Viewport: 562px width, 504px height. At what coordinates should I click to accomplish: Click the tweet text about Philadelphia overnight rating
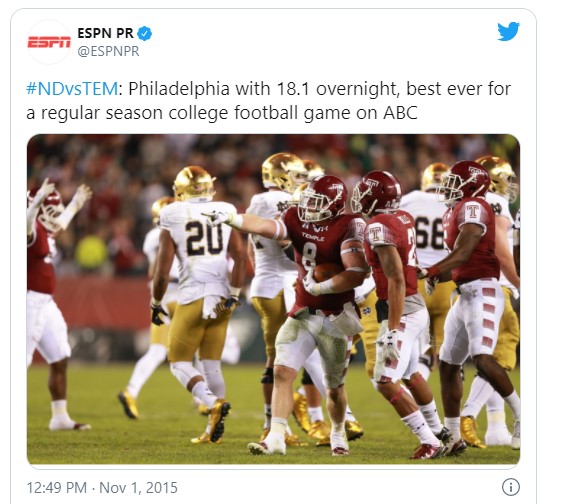pyautogui.click(x=268, y=101)
